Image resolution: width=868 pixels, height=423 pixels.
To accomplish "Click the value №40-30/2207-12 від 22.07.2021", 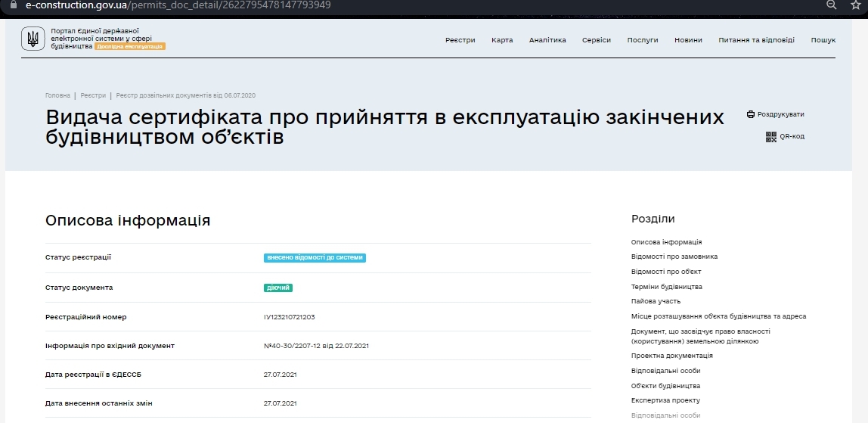I will click(x=316, y=346).
